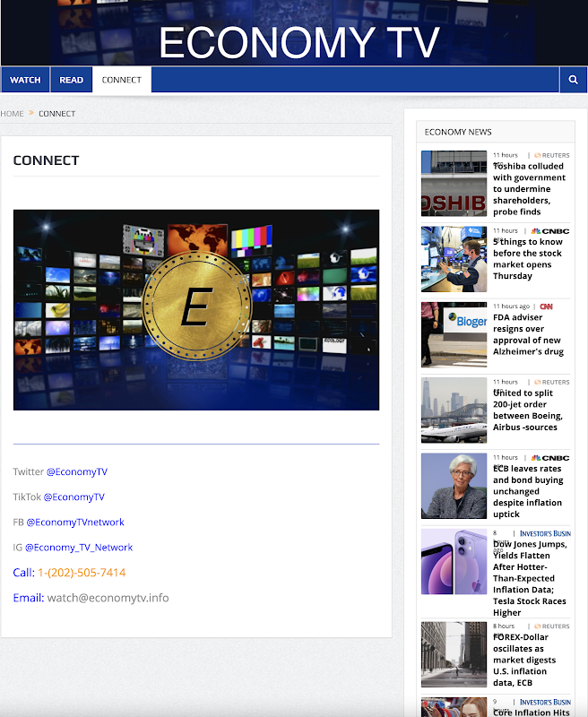The image size is (588, 717).
Task: Click the 'Call:' label
Action: tap(24, 573)
